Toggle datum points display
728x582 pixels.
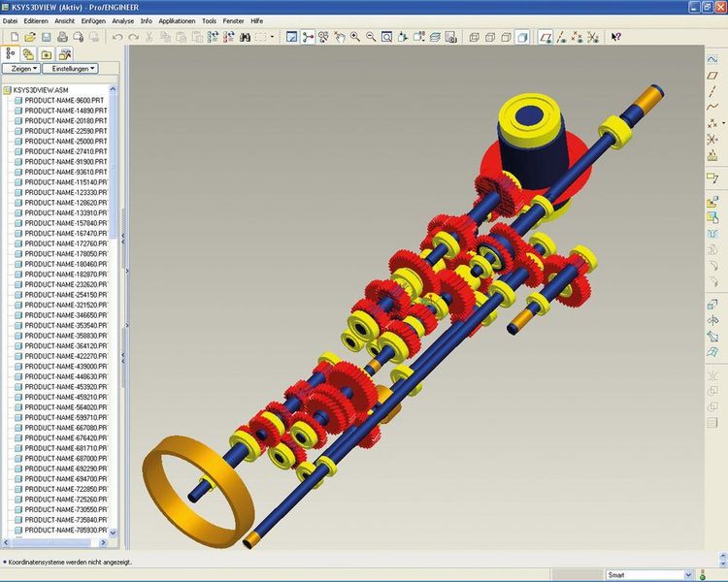pyautogui.click(x=578, y=37)
